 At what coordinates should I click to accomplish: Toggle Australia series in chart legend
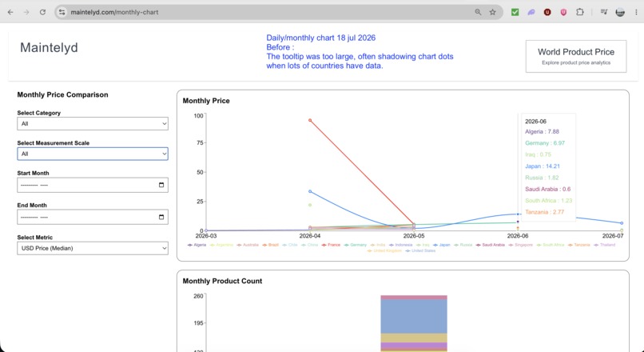[248, 245]
